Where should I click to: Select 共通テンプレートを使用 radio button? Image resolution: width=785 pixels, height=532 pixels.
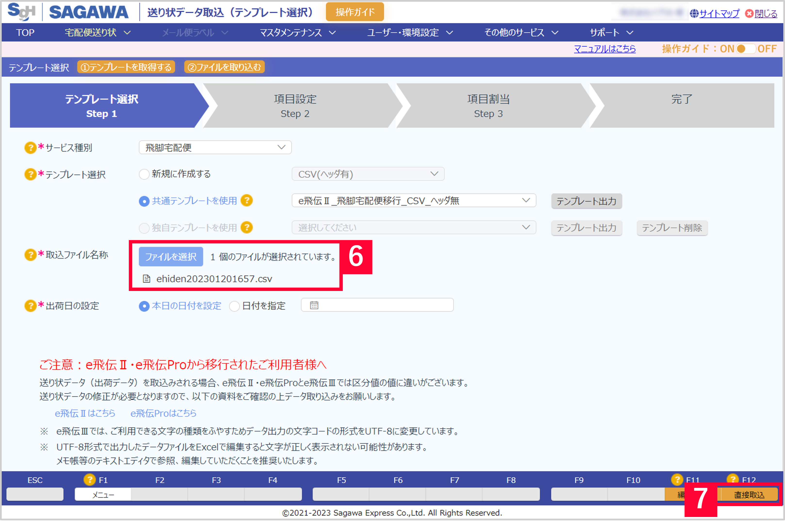pos(144,201)
